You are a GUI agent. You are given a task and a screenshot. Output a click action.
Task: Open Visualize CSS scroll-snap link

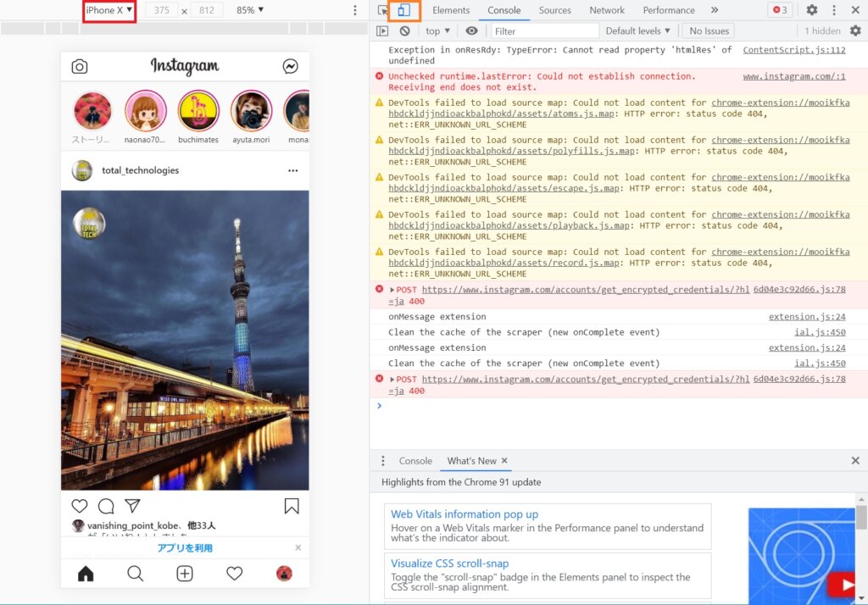pos(449,563)
